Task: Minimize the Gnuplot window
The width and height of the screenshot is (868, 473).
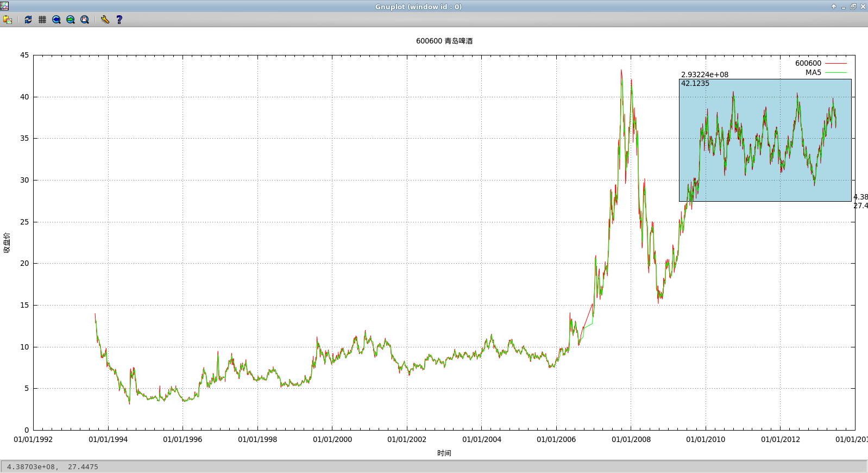Action: click(x=844, y=7)
